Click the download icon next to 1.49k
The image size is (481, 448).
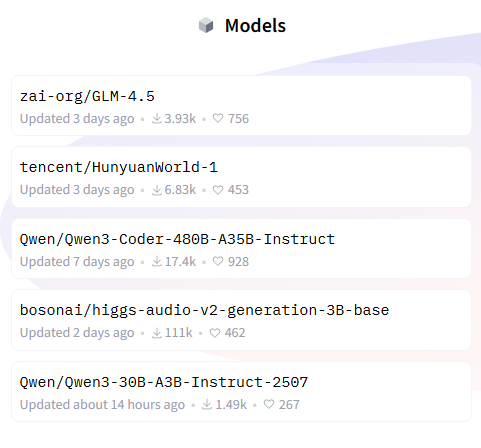pos(207,404)
